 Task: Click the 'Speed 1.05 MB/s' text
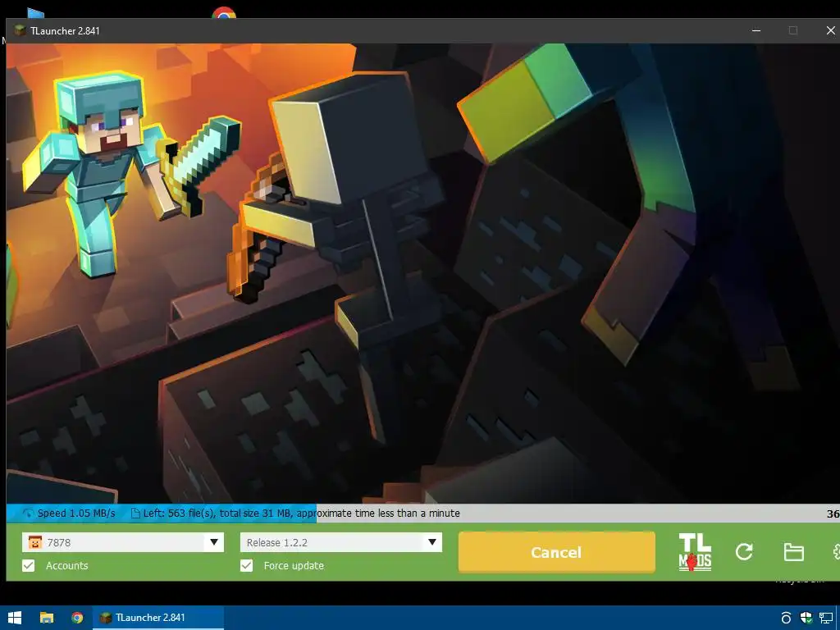76,514
